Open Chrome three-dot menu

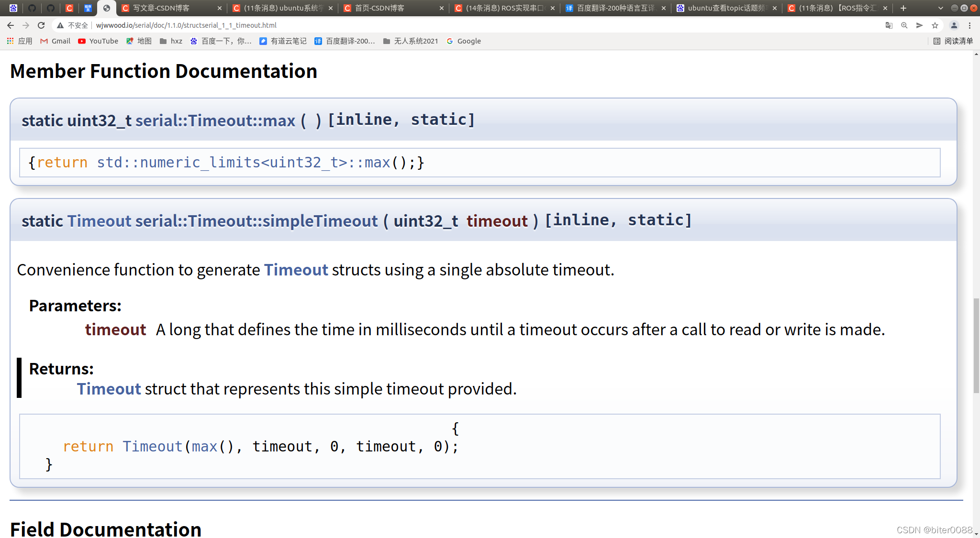[x=969, y=25]
